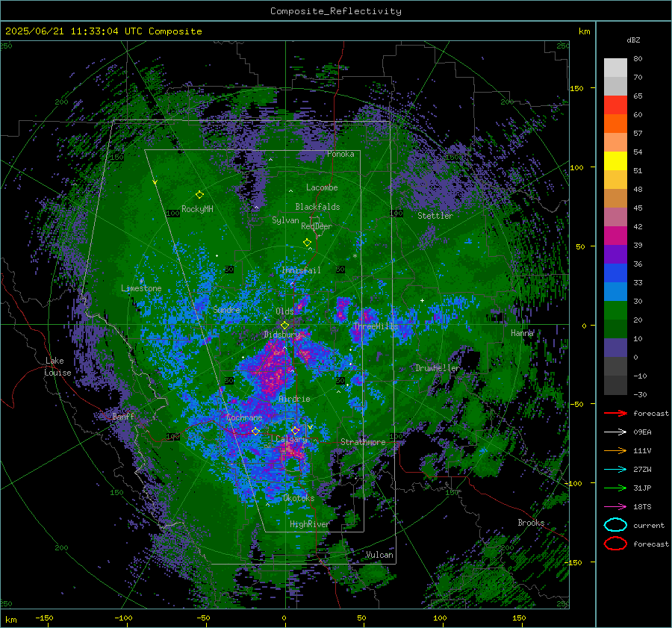672x628 pixels.
Task: Click the -30 dBZ scale value
Action: click(640, 394)
